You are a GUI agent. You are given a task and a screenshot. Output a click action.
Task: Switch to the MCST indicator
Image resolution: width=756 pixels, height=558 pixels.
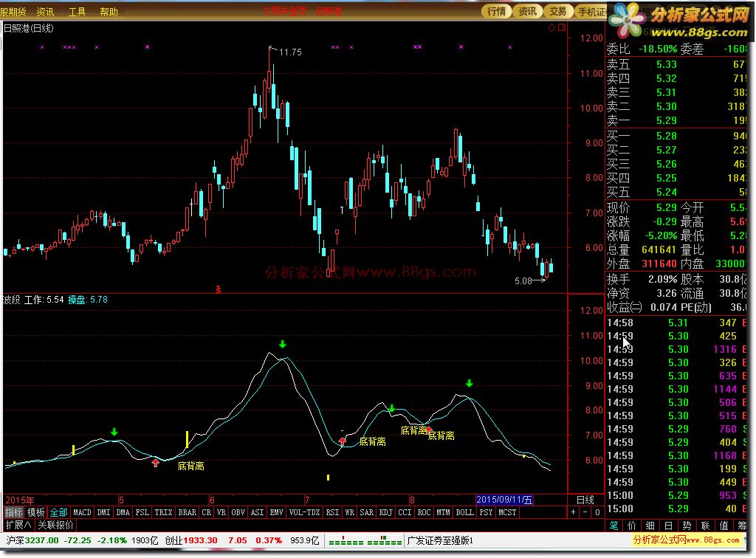[507, 512]
